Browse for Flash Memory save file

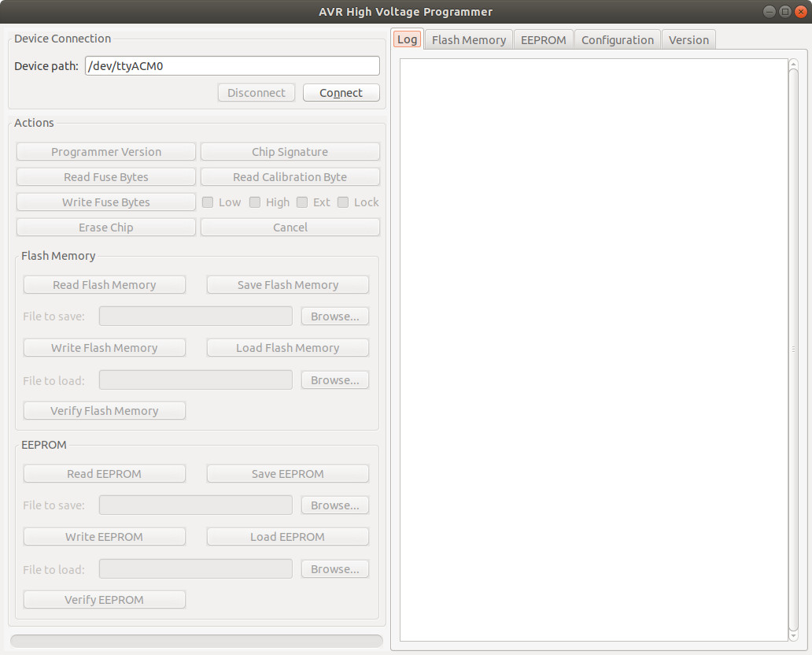(x=335, y=316)
